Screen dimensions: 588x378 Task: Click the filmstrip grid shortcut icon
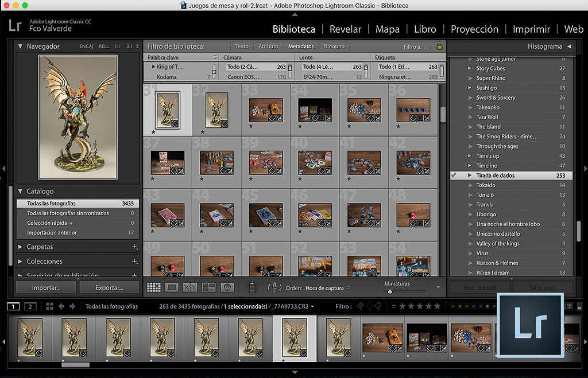(49, 306)
